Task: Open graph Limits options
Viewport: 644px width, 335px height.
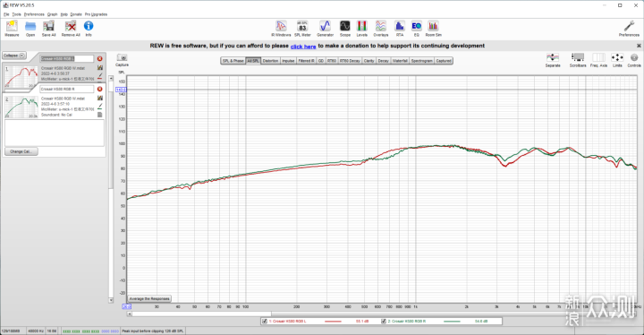Action: (617, 60)
